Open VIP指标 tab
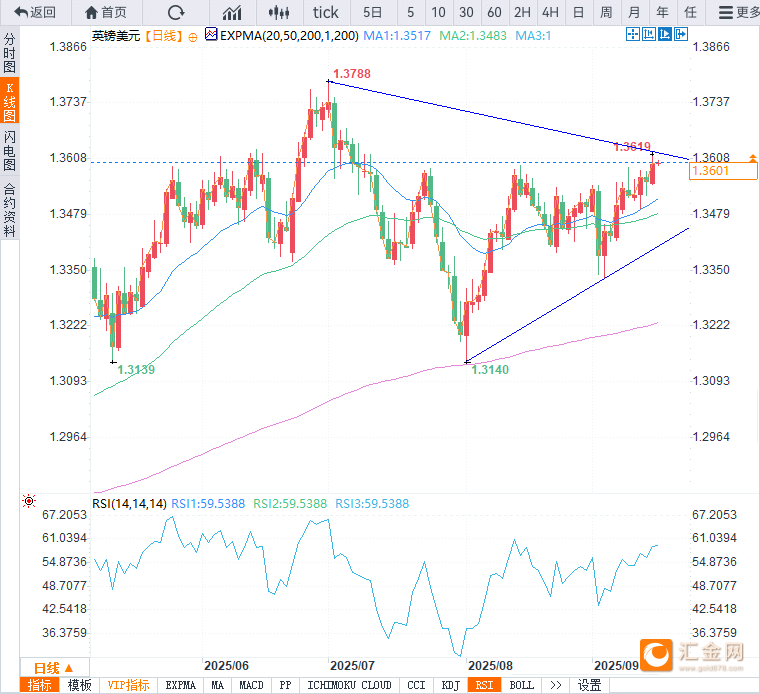 point(128,685)
